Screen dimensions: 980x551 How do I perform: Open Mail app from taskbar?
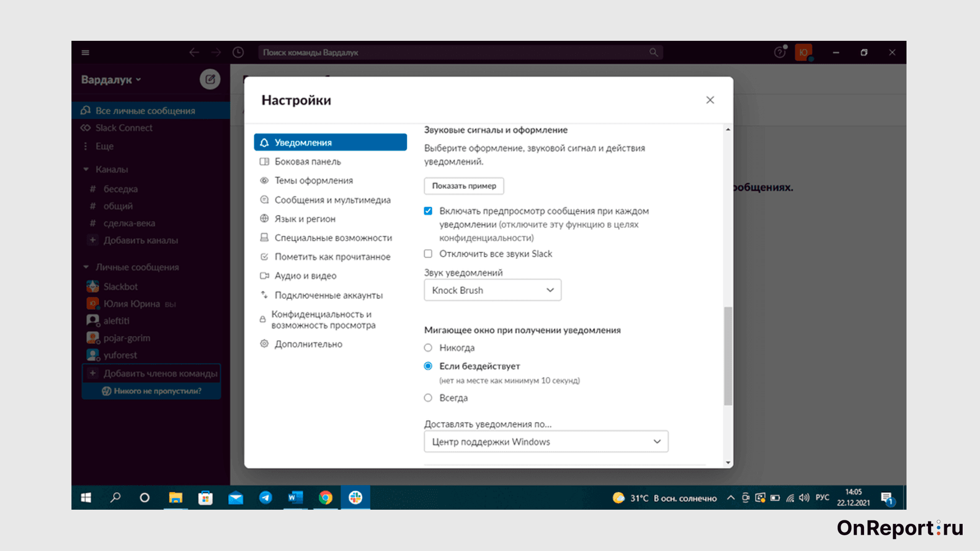[x=236, y=497]
